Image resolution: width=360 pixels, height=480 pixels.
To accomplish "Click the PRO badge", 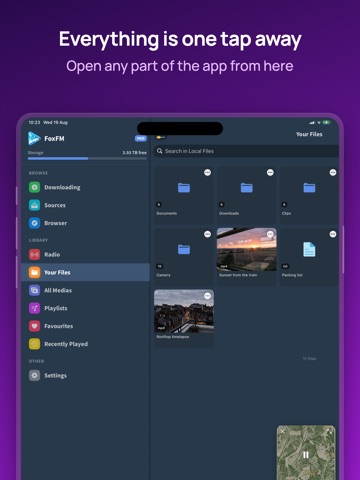I will pyautogui.click(x=141, y=138).
